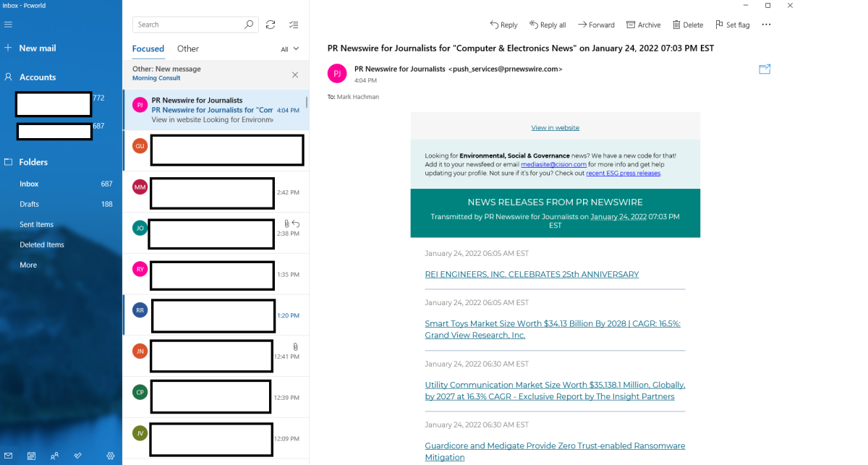
Task: Open the email received at 1:35 PM
Action: pyautogui.click(x=216, y=274)
